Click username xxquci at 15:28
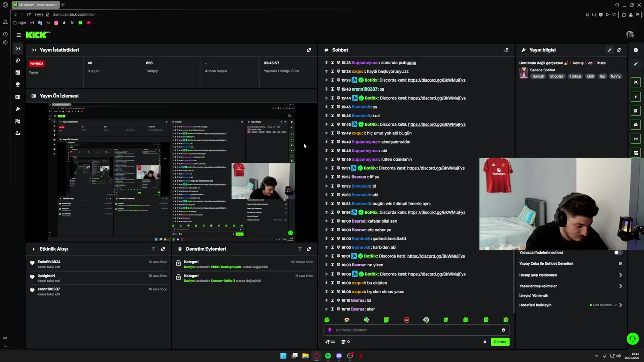 [x=358, y=71]
